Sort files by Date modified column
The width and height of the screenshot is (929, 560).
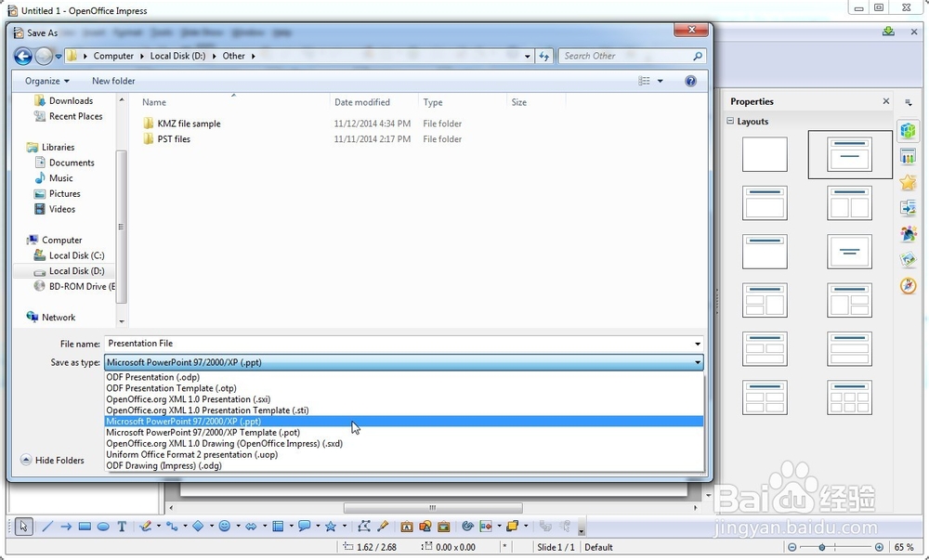[x=362, y=102]
